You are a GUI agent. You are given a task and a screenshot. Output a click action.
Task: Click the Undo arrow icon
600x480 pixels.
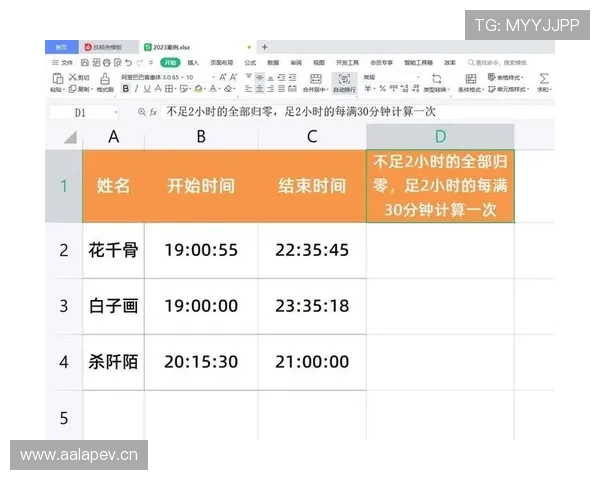click(129, 63)
